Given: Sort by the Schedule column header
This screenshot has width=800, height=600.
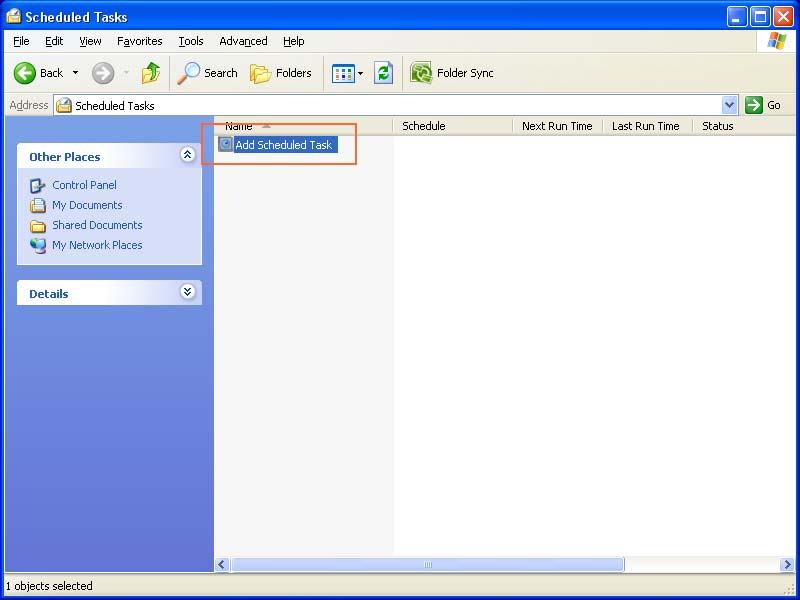Looking at the screenshot, I should point(452,126).
